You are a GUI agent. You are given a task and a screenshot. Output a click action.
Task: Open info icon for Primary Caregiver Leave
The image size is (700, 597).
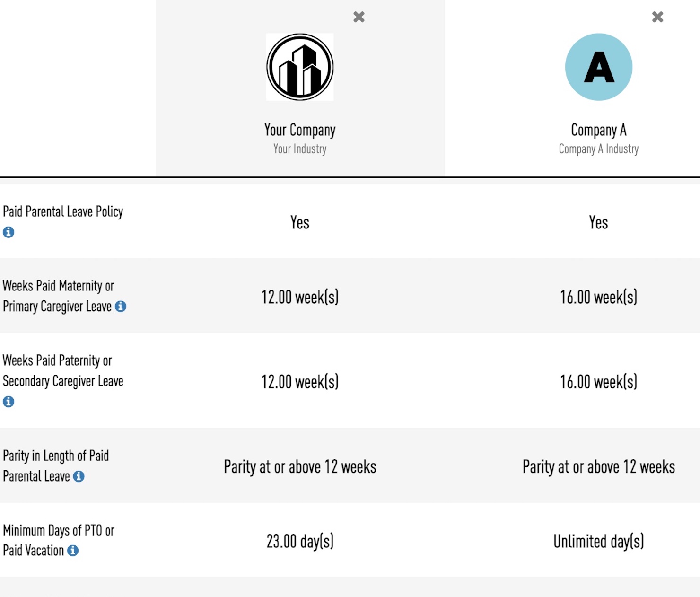pyautogui.click(x=121, y=307)
